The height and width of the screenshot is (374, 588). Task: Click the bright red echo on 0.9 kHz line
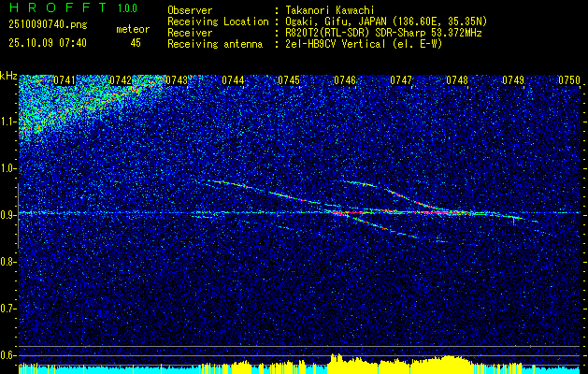click(x=440, y=212)
